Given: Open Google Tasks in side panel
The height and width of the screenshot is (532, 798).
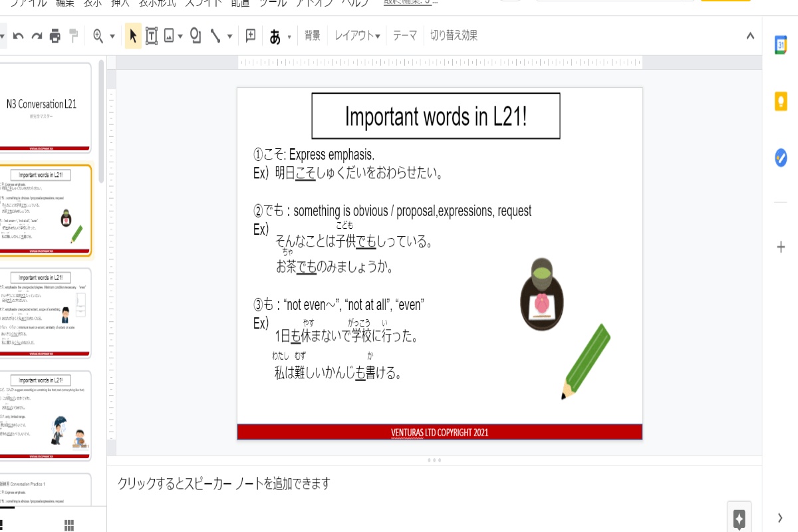Looking at the screenshot, I should click(x=781, y=158).
